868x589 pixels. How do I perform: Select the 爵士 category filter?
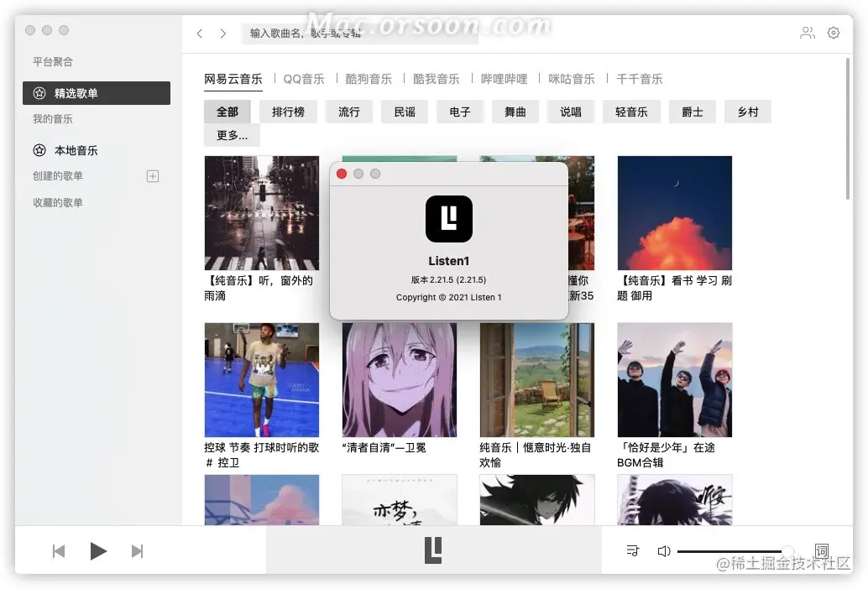[693, 112]
